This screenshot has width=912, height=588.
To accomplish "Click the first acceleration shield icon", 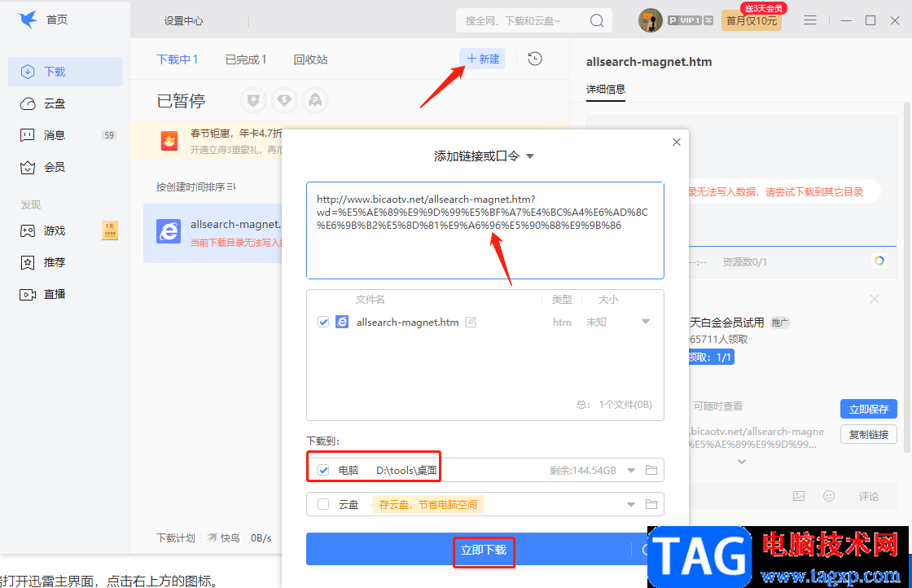I will [x=253, y=101].
